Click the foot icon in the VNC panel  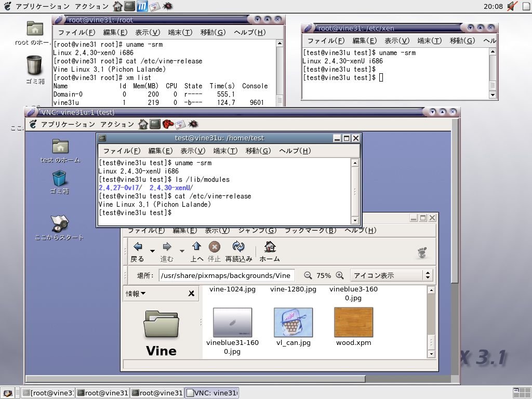[33, 124]
